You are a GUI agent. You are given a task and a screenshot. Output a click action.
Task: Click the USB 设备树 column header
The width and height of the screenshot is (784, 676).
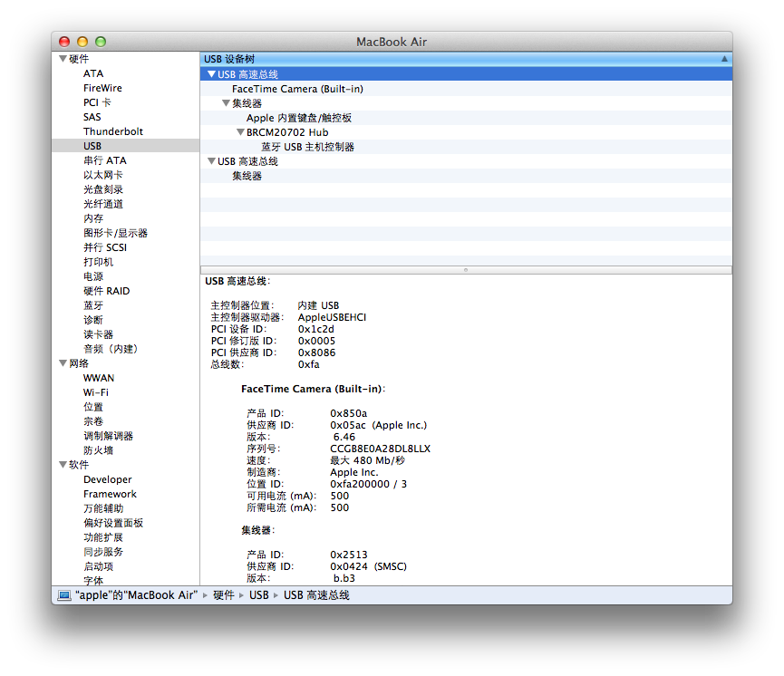click(466, 59)
